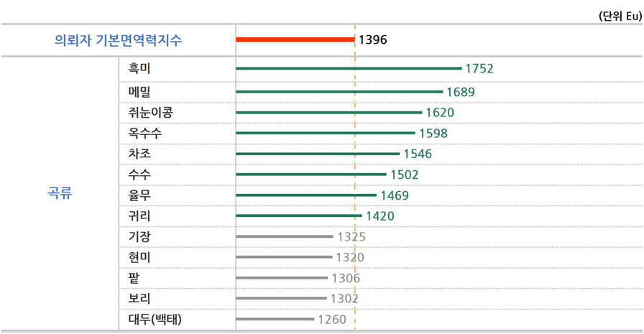Image resolution: width=644 pixels, height=334 pixels.
Task: Click the '귀리' row label
Action: 139,215
